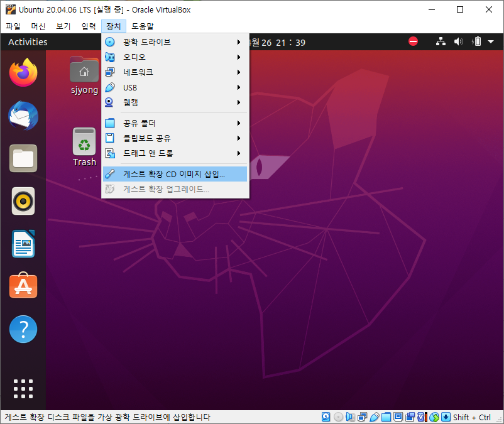This screenshot has width=504, height=424.
Task: Launch Firefox from the Ubuntu dock
Action: [x=23, y=72]
